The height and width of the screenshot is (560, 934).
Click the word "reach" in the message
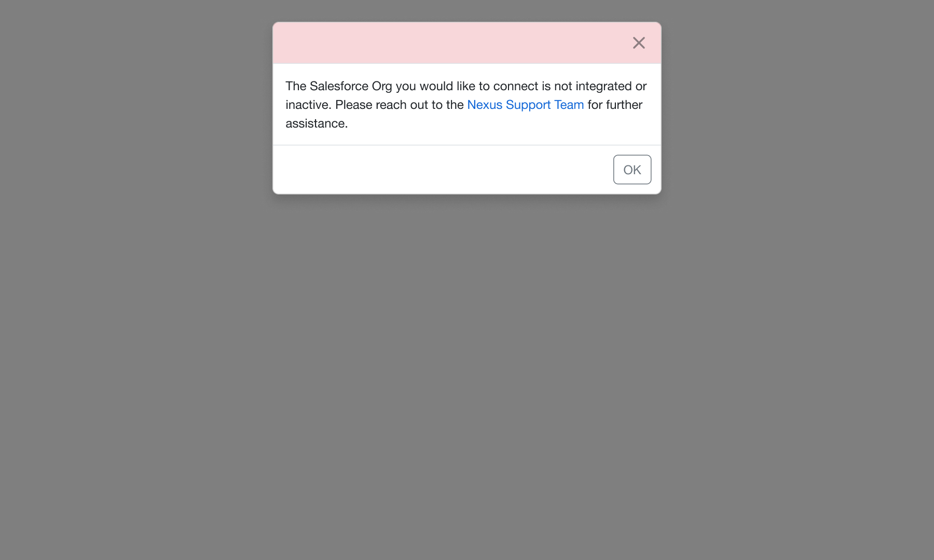click(x=391, y=105)
